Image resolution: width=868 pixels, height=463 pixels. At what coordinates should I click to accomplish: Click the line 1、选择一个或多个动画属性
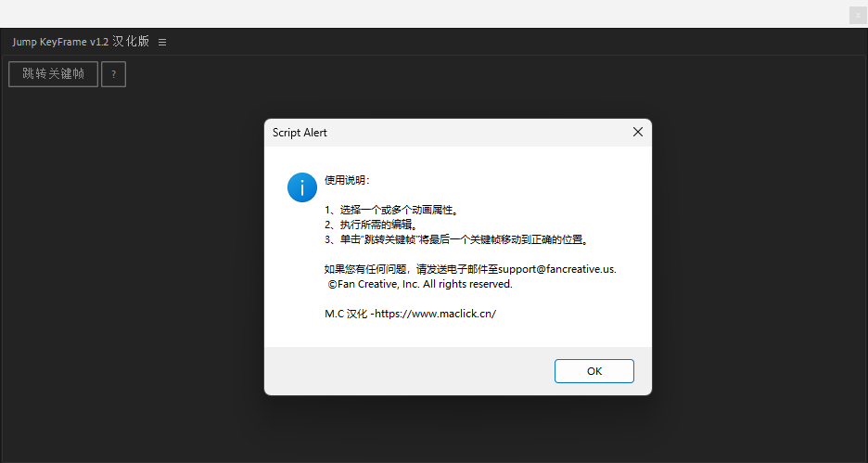(x=392, y=210)
